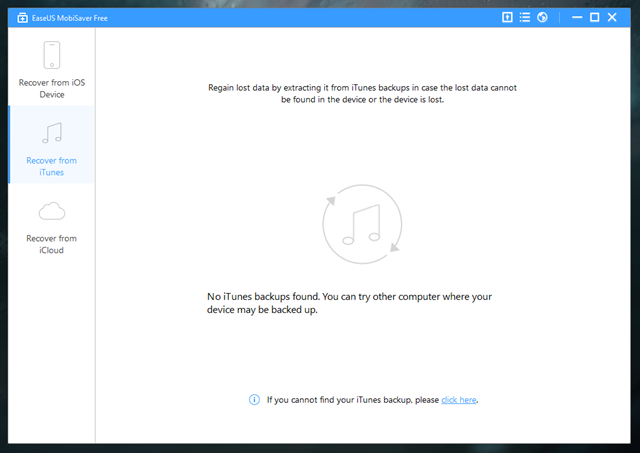Click the blue info icon near bottom
Viewport: 640px width, 453px height.
click(254, 400)
